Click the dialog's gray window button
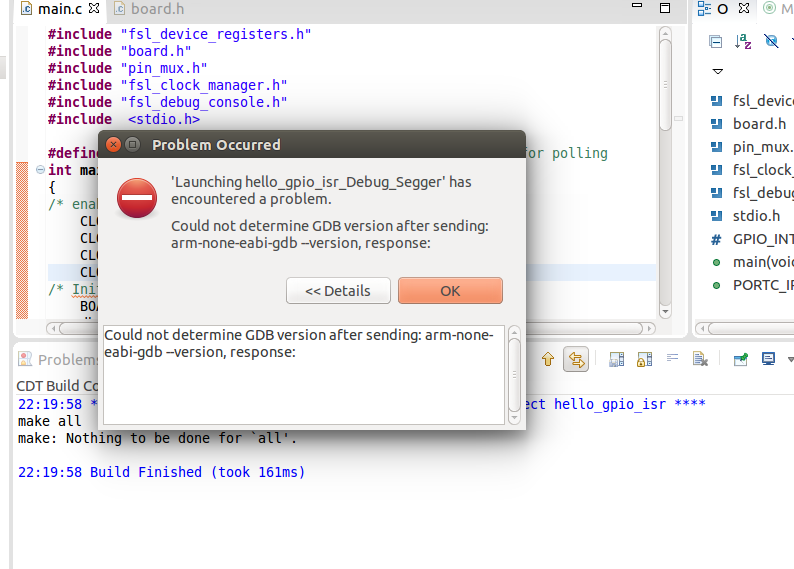The width and height of the screenshot is (794, 569). coord(133,145)
